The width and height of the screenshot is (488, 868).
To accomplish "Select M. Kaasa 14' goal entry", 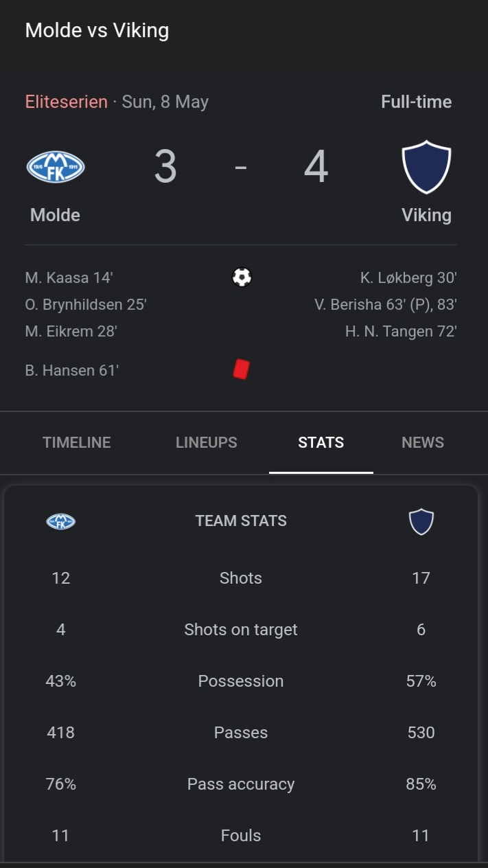I will click(x=69, y=277).
